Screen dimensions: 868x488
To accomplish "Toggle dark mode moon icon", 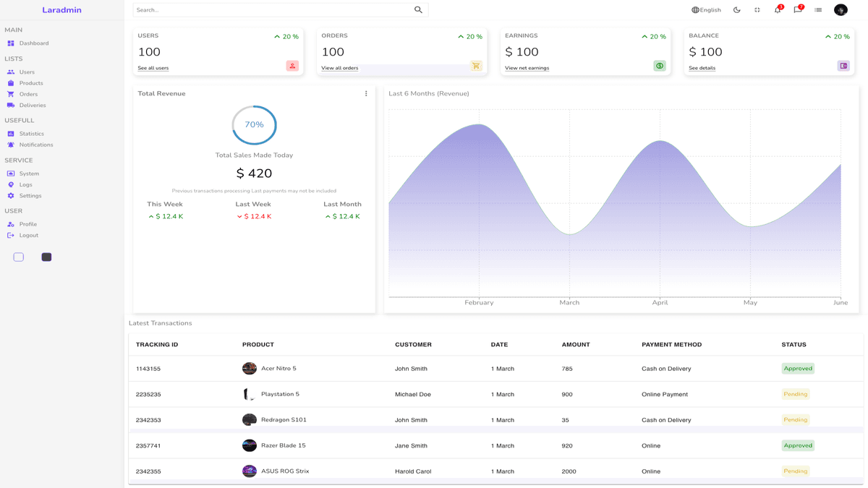I will (x=736, y=10).
